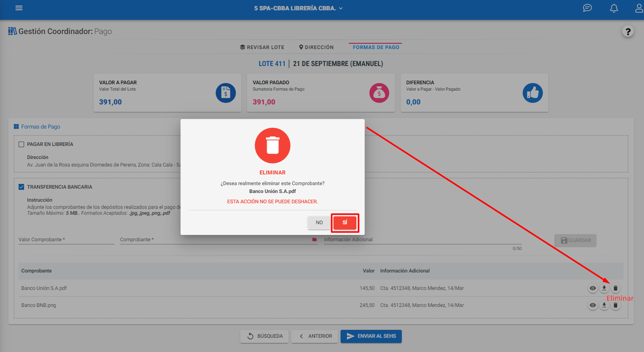Download the Banco BNB.png comprobante
The height and width of the screenshot is (352, 644).
(604, 305)
